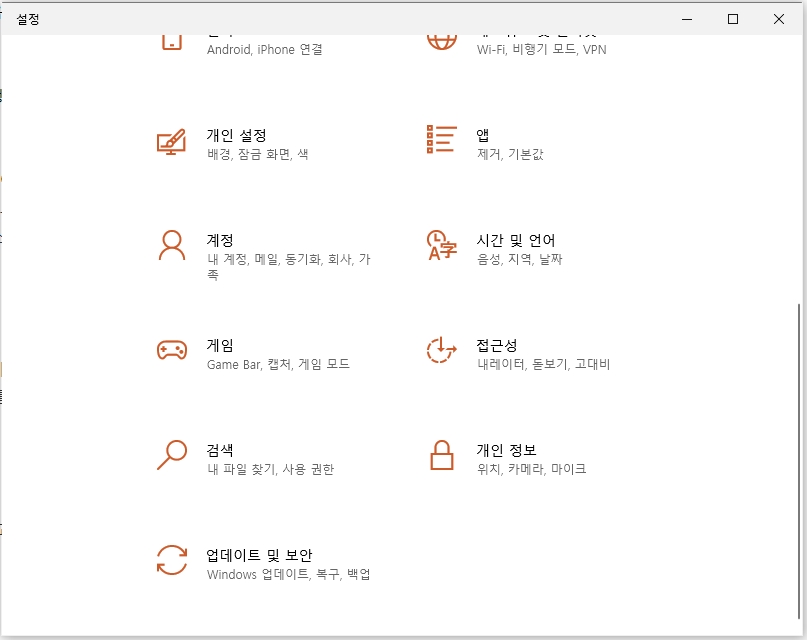
Task: Click the 앱 list icon
Action: click(x=442, y=139)
